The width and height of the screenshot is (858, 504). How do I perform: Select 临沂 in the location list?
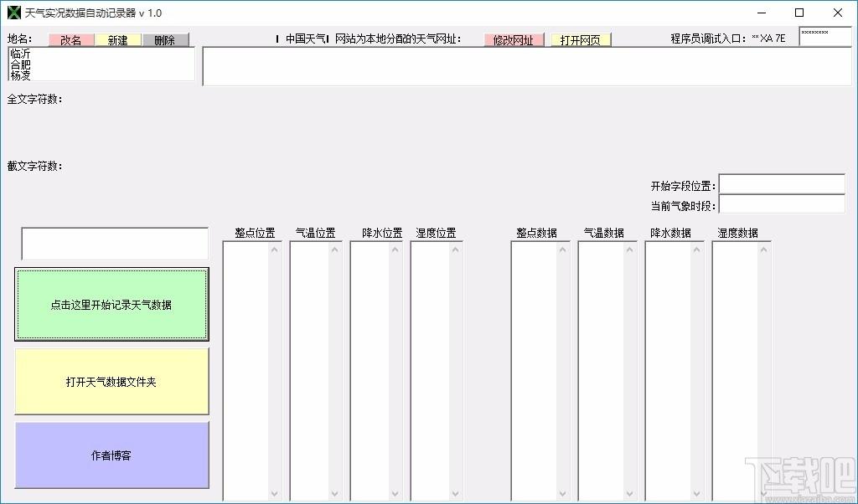point(20,54)
